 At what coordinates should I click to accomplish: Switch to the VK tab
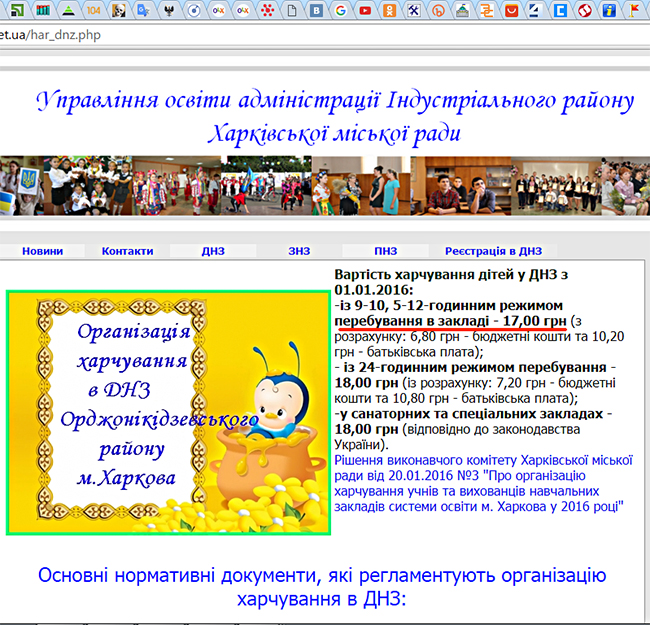[317, 10]
